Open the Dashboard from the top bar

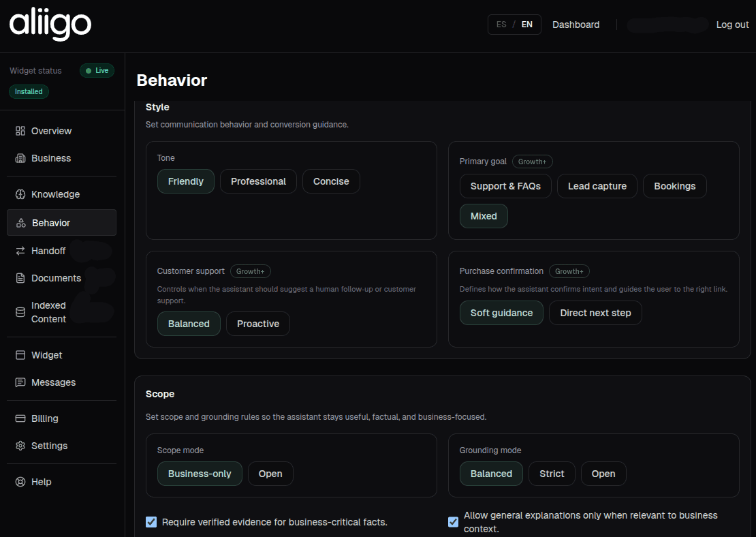[576, 24]
